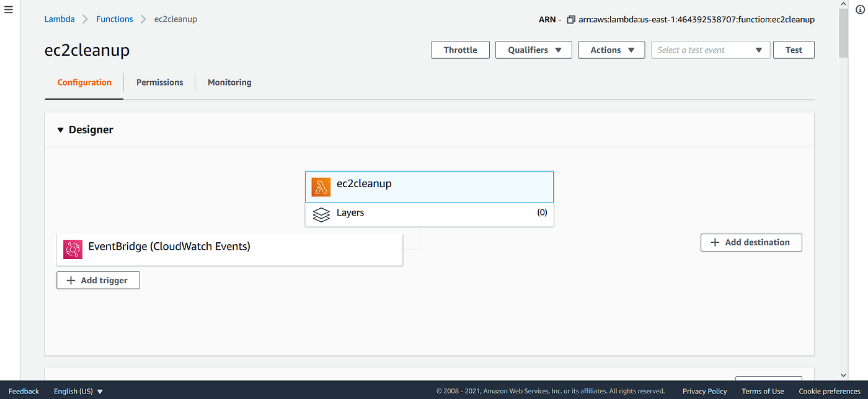
Task: Select the EventBridge (CloudWatch Events) trigger icon
Action: point(73,249)
